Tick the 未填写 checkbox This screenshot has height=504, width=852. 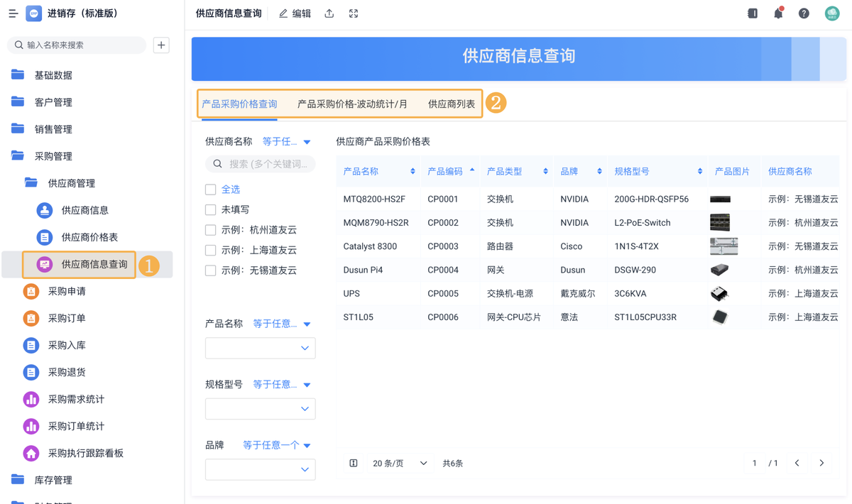[210, 210]
